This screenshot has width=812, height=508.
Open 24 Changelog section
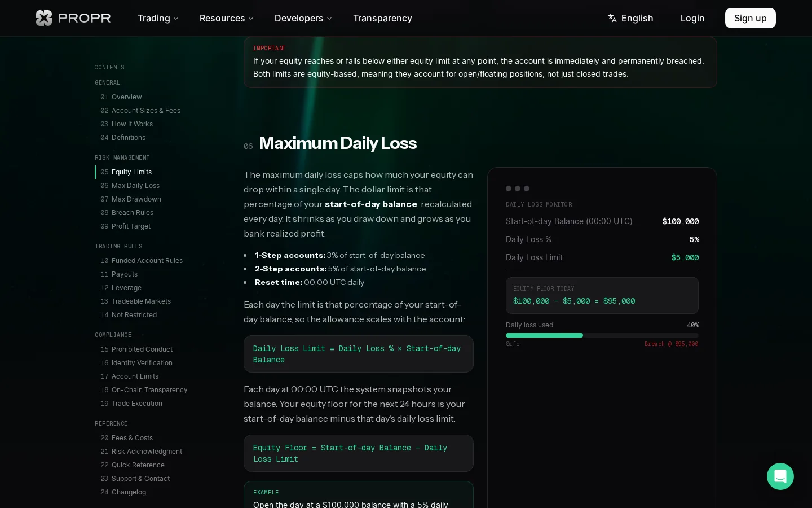123,492
